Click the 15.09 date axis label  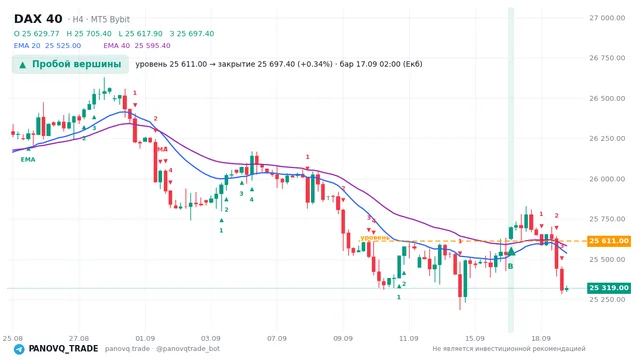pyautogui.click(x=475, y=338)
